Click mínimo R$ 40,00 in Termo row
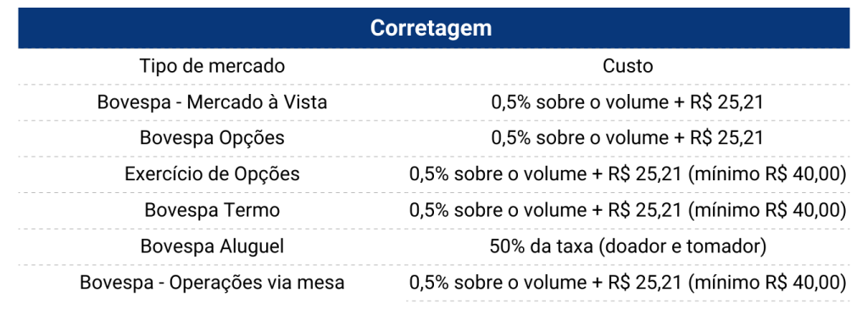Screen dimensions: 868x320 770,211
